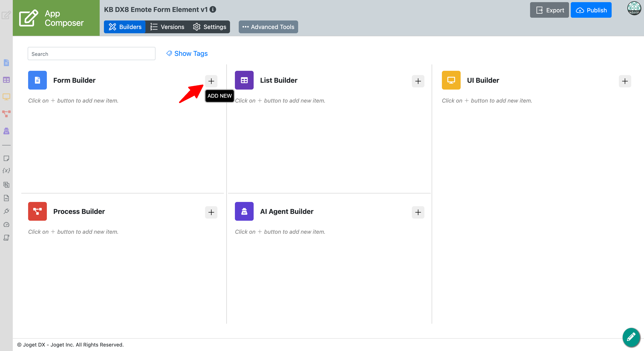Click the red Process Builder icon tile
The height and width of the screenshot is (351, 644).
point(37,211)
